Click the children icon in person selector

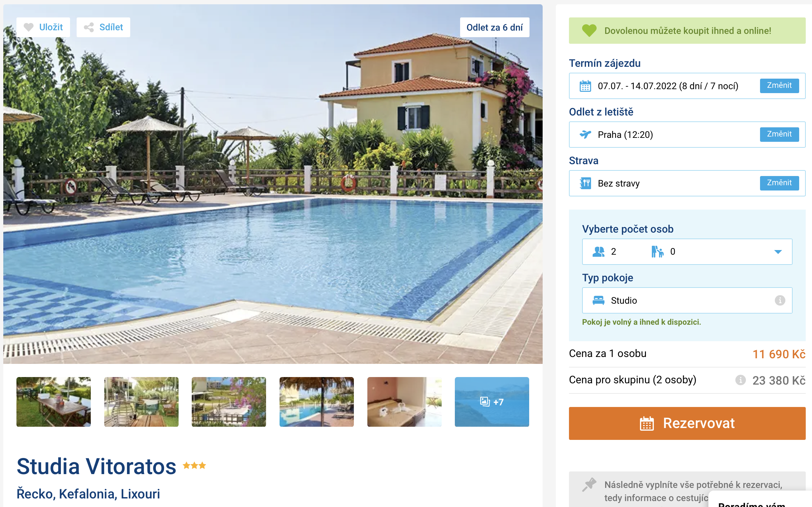(657, 252)
